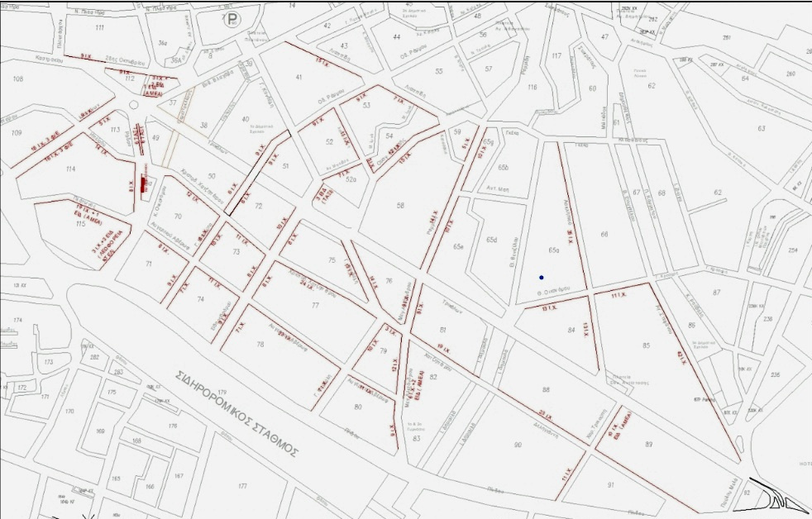The height and width of the screenshot is (519, 812).
Task: Click the red 42 Ι.Χ. parking label
Action: (x=681, y=355)
